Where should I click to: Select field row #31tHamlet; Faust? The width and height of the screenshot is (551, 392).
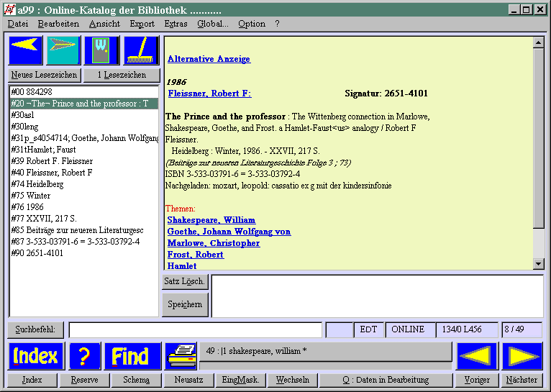pos(84,150)
